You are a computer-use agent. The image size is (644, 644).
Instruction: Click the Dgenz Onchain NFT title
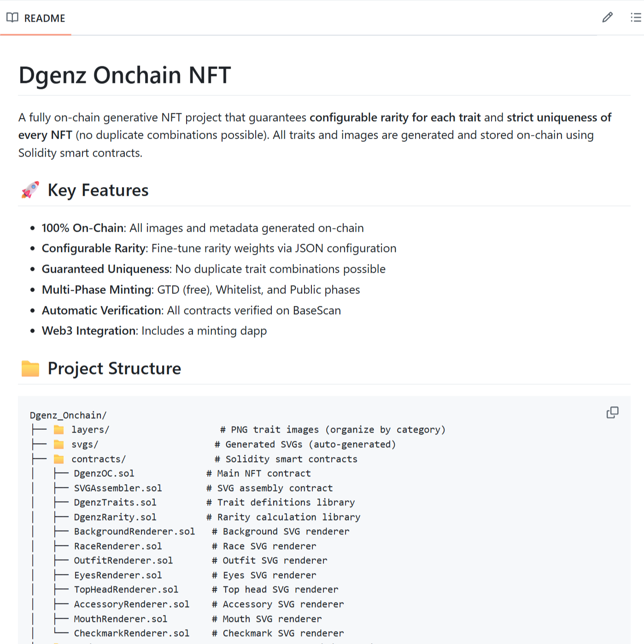[124, 75]
